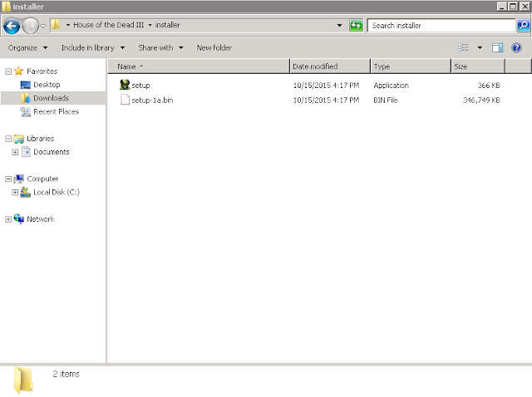Click the search magnifier icon
The width and height of the screenshot is (532, 397).
point(523,26)
